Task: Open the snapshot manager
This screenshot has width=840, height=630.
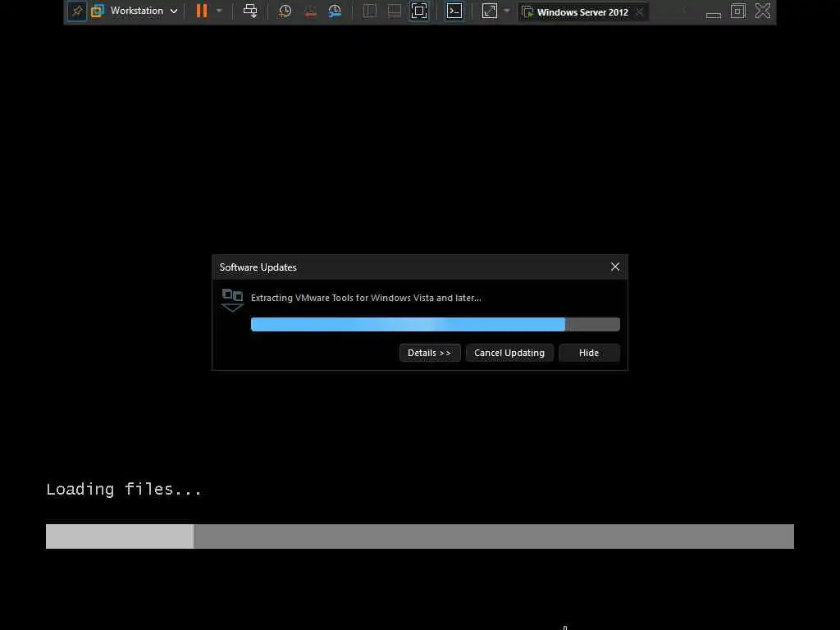Action: click(335, 11)
